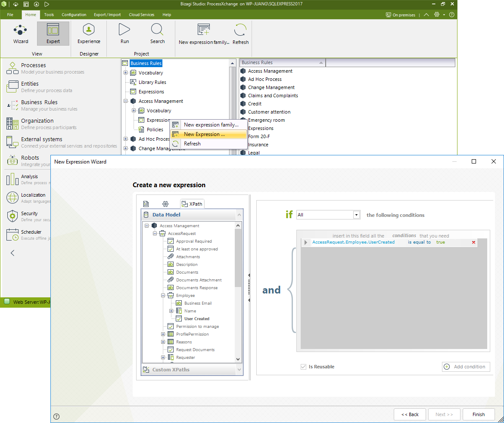The width and height of the screenshot is (504, 423).
Task: Click the Business Rules column header
Action: (283, 63)
